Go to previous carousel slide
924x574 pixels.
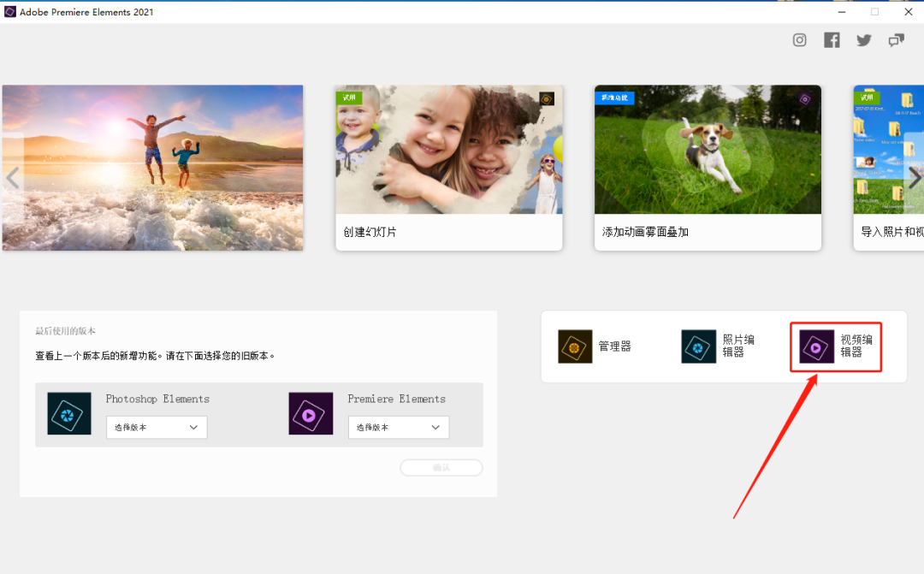click(x=12, y=177)
